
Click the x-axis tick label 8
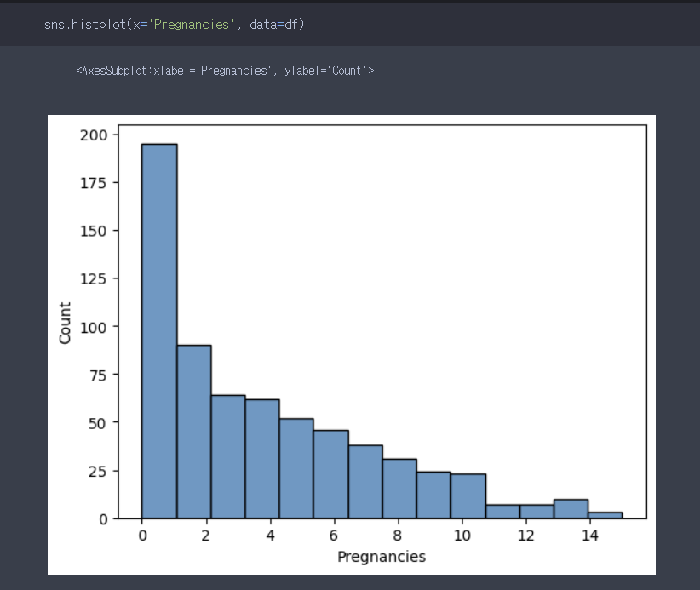(x=398, y=536)
